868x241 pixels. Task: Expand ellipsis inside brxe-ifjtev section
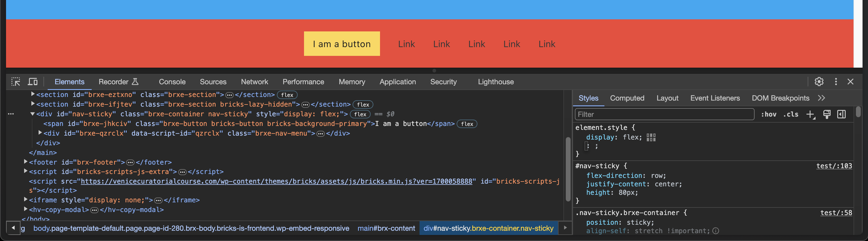(x=305, y=104)
